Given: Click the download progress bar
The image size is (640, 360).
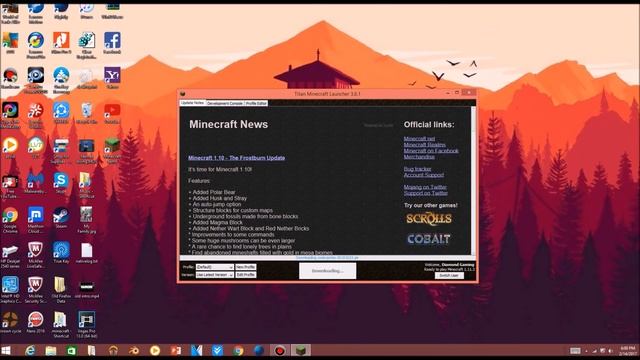Looking at the screenshot, I should (327, 258).
